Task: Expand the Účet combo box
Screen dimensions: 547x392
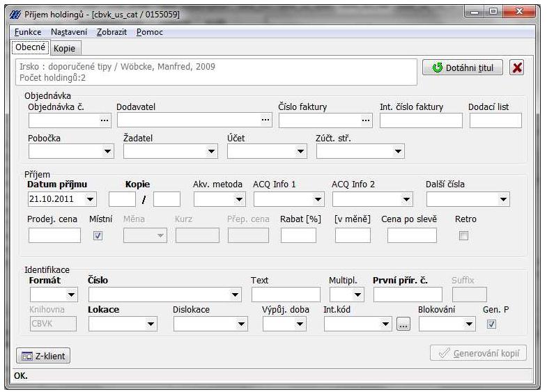Action: pyautogui.click(x=300, y=152)
